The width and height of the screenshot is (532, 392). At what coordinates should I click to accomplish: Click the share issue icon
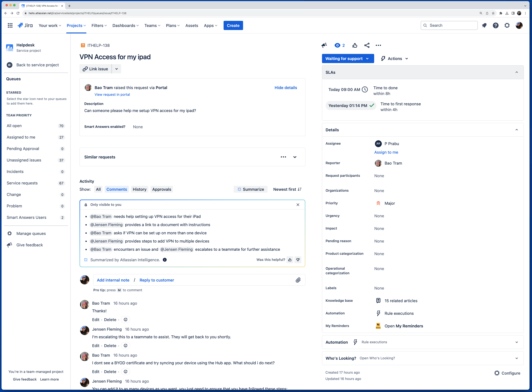click(367, 45)
